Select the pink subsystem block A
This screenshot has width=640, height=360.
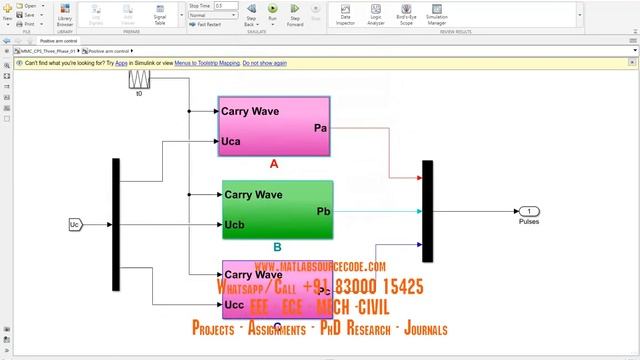point(274,126)
